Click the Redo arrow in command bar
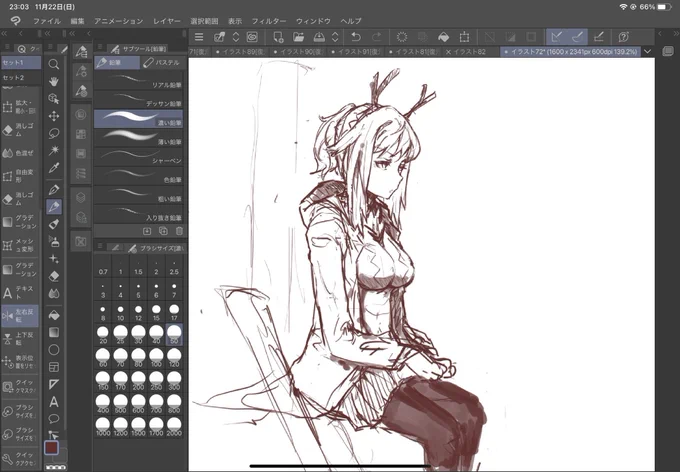680x472 pixels. tap(376, 37)
